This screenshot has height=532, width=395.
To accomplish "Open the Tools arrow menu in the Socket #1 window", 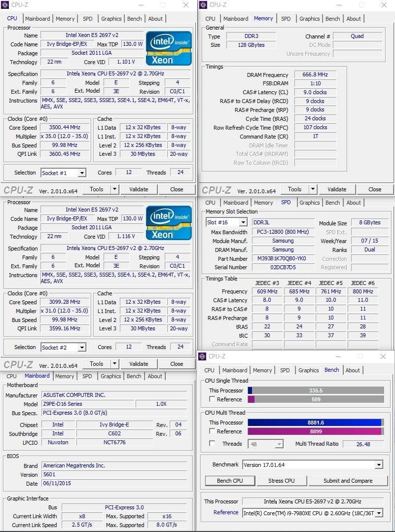I will pos(115,189).
